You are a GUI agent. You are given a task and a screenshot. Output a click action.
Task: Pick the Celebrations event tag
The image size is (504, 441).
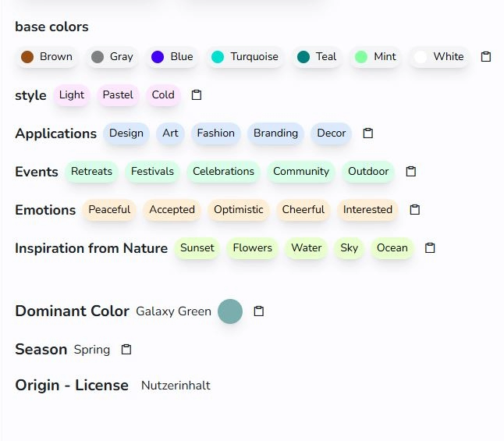[223, 172]
